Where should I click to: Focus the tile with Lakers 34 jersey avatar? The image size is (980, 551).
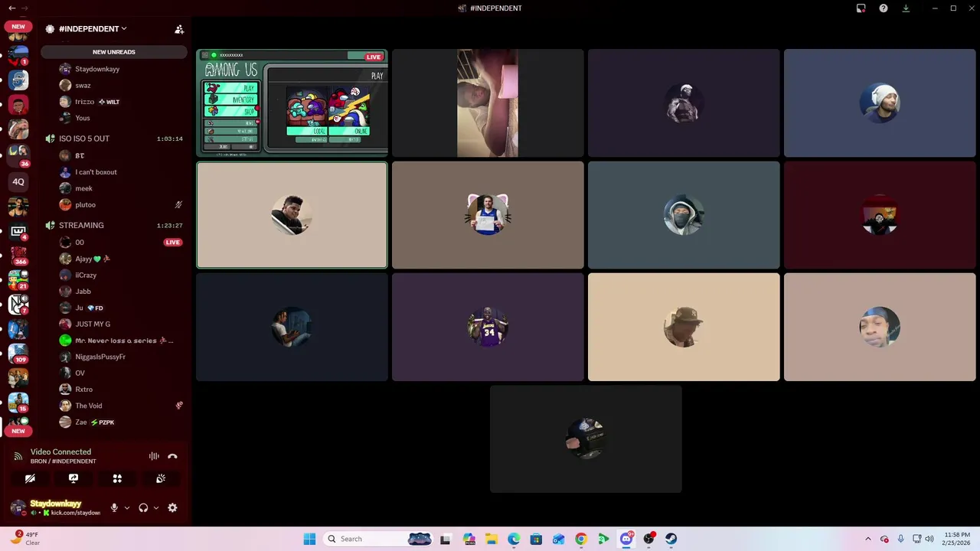click(488, 327)
